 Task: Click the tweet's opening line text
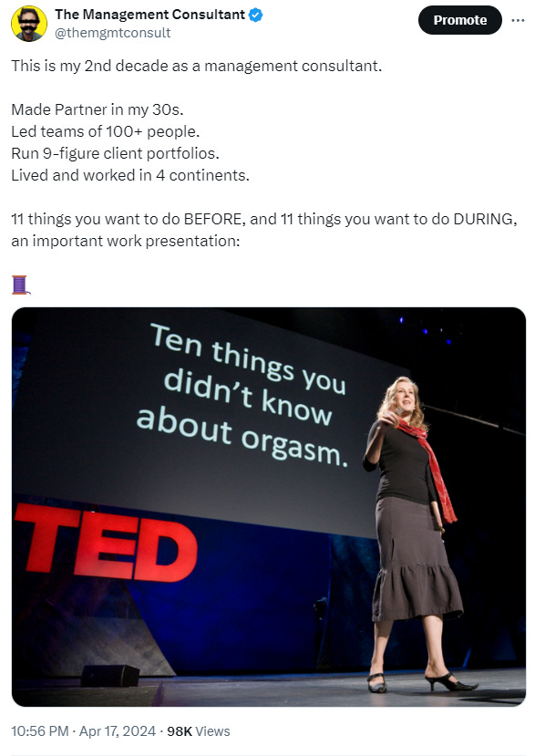[196, 66]
